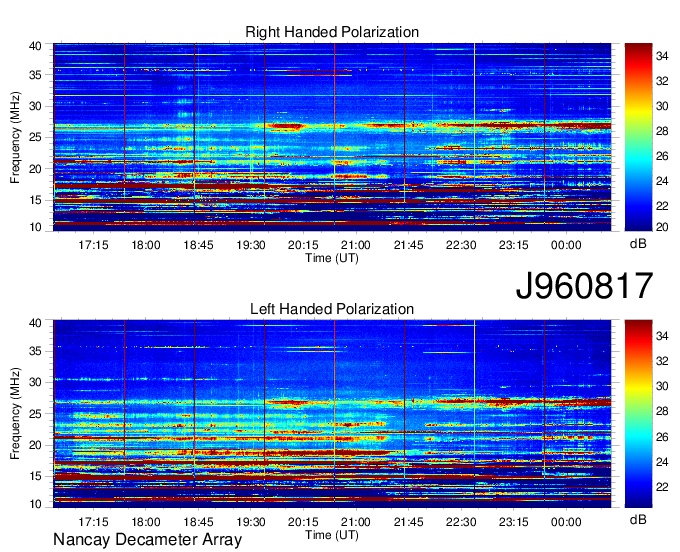Screen dimensions: 680x552
Task: Click the 18:45 tick on Left Handed plot
Action: [198, 522]
